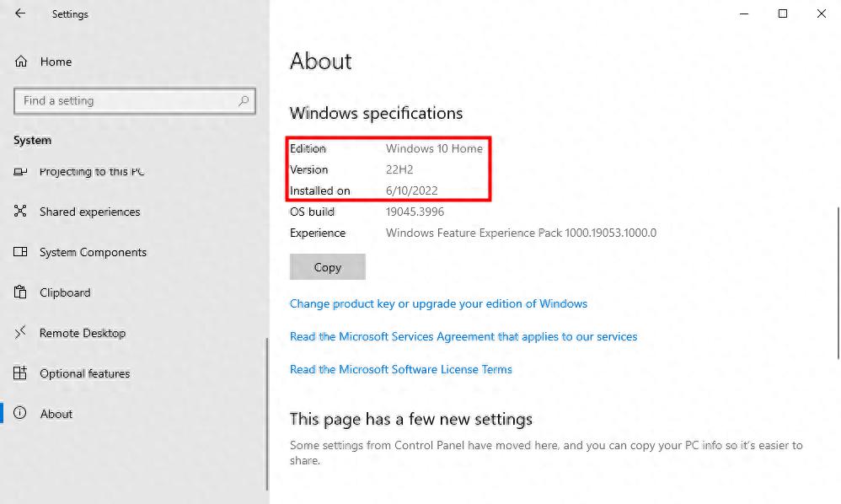
Task: Open Microsoft Software License Terms
Action: click(401, 369)
